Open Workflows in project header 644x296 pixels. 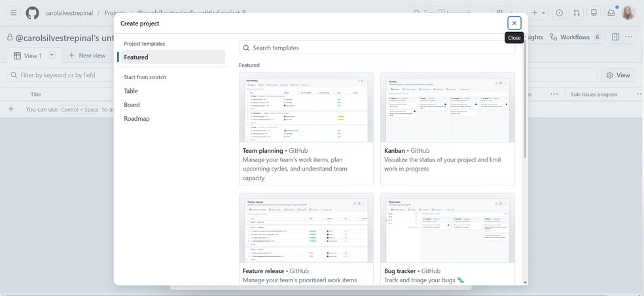coord(576,37)
